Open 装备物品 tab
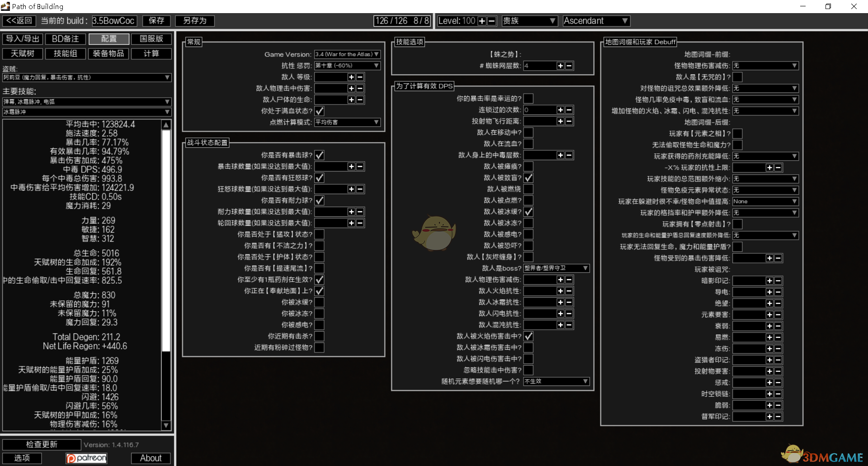Screen dimensions: 868x466 (108, 54)
